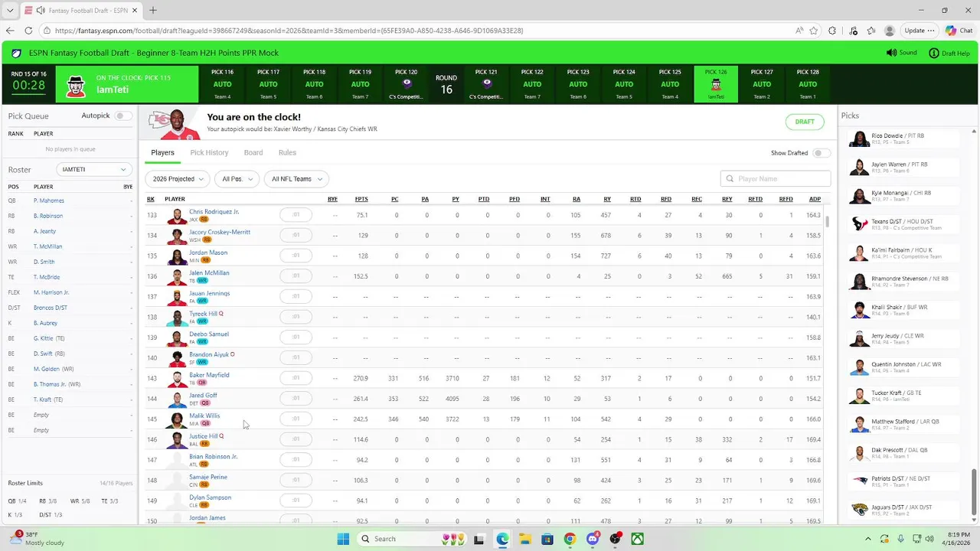This screenshot has height=551, width=980.
Task: Click IamTeti team avatar on the clock
Action: point(76,84)
